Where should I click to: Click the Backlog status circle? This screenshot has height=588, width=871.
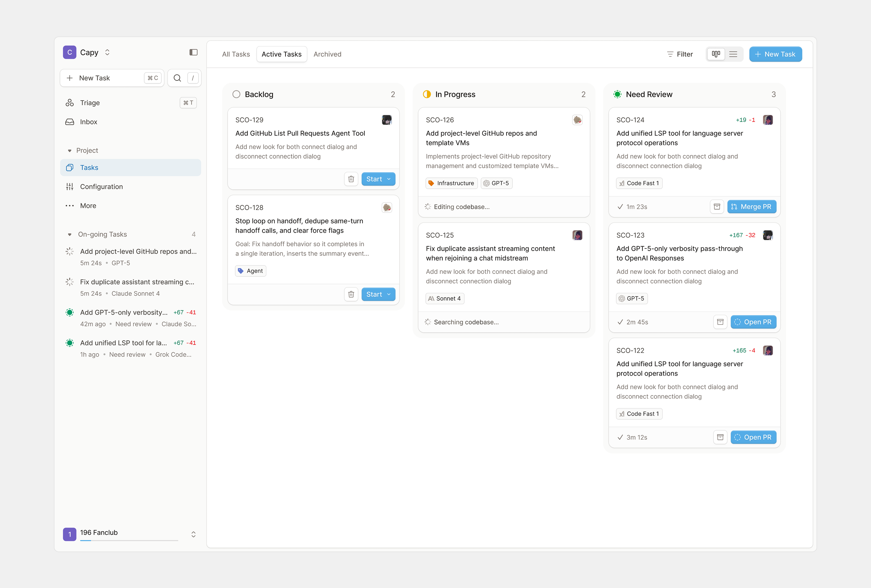tap(236, 94)
